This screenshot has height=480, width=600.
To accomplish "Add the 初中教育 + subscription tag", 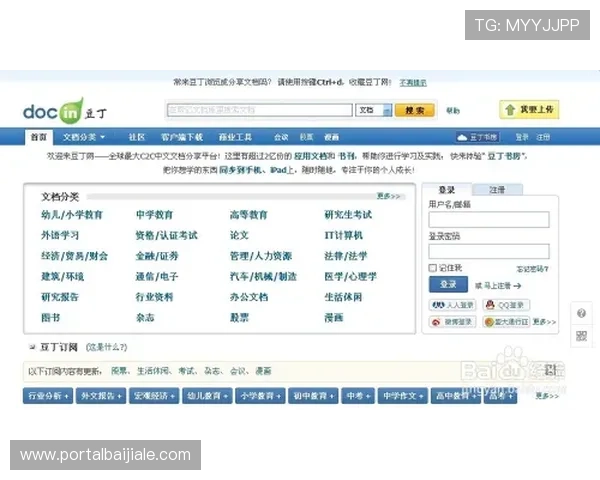I will [x=314, y=396].
